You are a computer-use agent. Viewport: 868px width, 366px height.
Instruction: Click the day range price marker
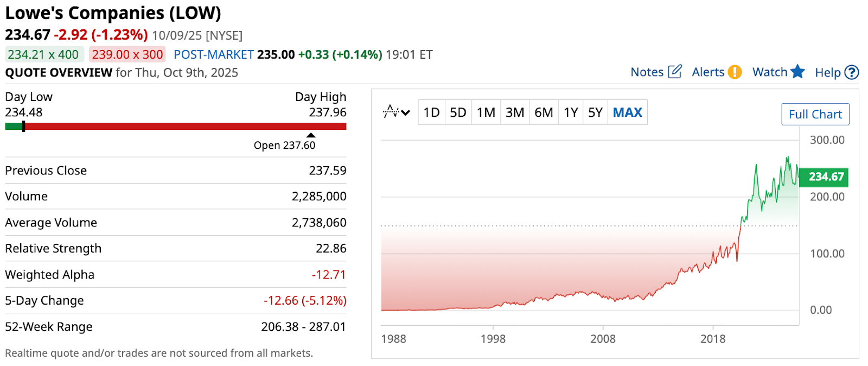pyautogui.click(x=23, y=127)
